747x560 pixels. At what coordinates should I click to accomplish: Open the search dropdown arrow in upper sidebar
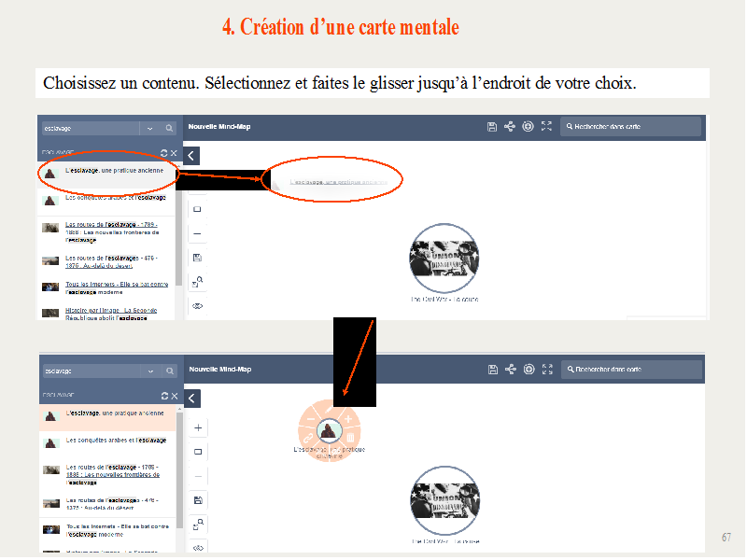pyautogui.click(x=151, y=128)
